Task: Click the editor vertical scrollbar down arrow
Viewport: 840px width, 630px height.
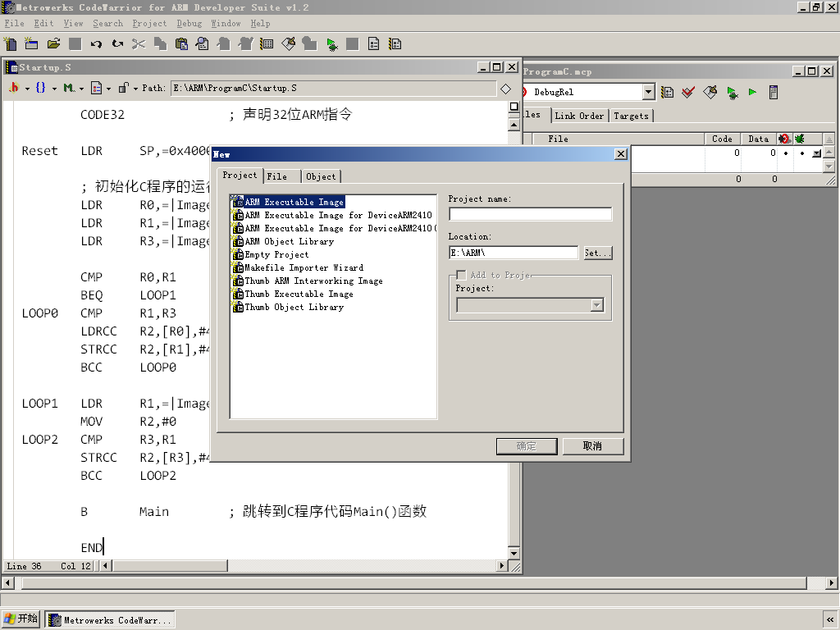Action: click(x=514, y=554)
